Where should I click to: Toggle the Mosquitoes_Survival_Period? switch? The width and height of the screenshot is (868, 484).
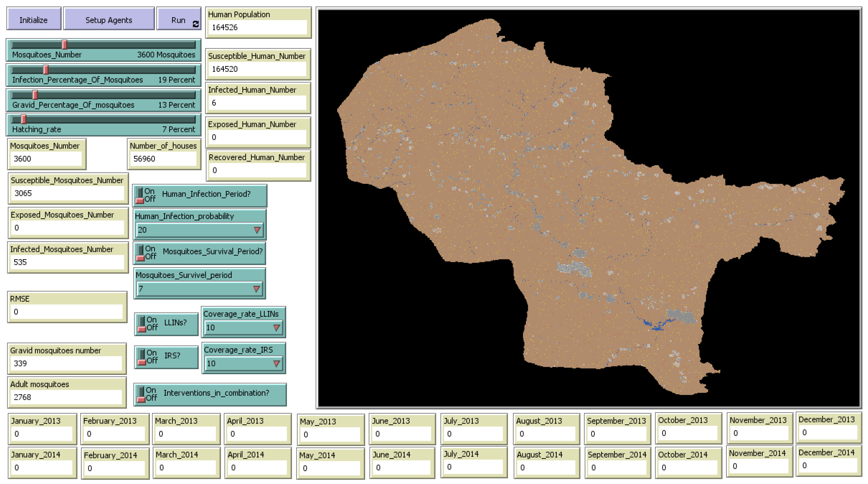coord(141,253)
